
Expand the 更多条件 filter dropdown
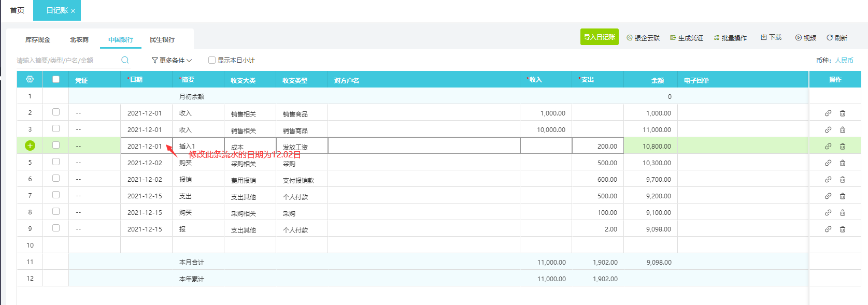172,60
